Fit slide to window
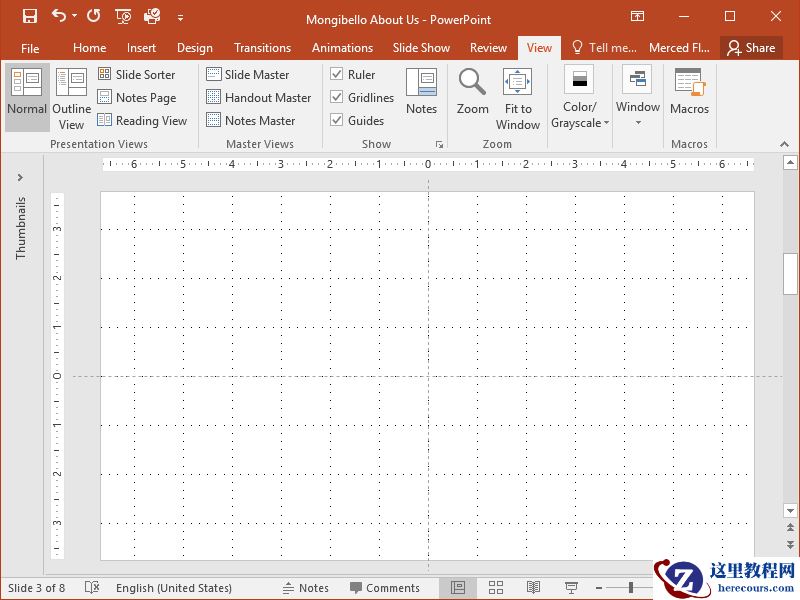Screen dimensions: 800x600 (517, 98)
